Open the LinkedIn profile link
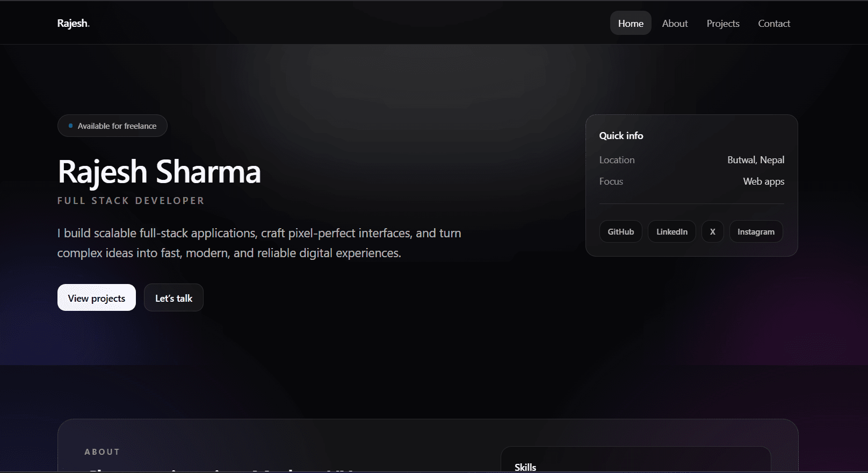This screenshot has height=473, width=868. point(672,231)
